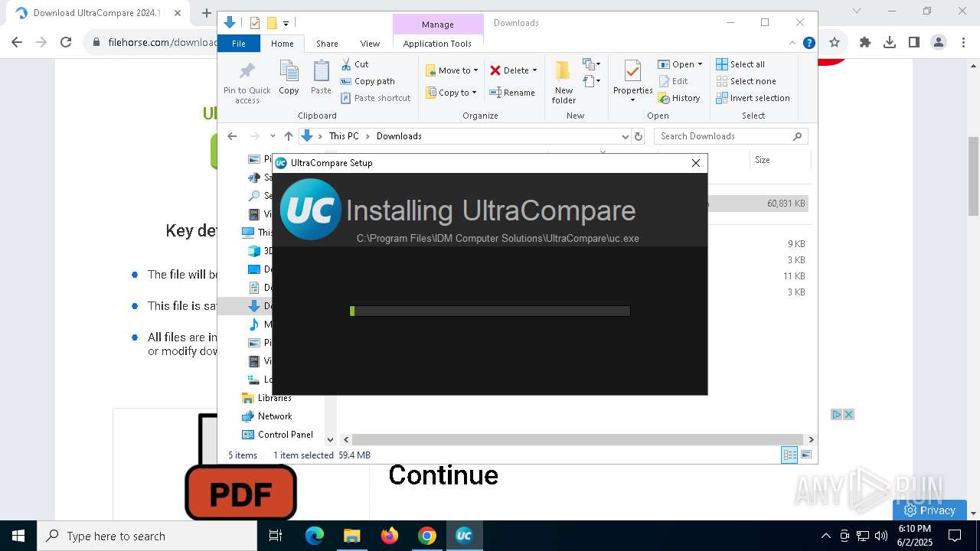
Task: Click taskbar search box
Action: [x=147, y=536]
